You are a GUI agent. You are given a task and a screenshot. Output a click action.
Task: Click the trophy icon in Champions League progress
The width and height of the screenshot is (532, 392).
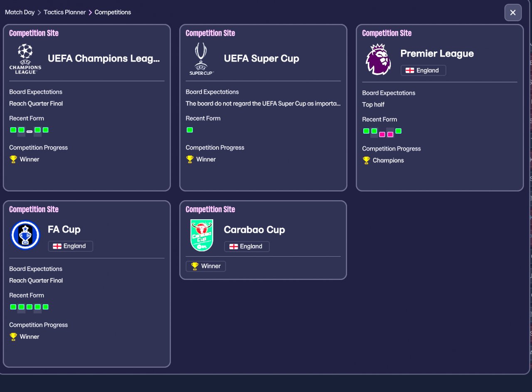13,159
